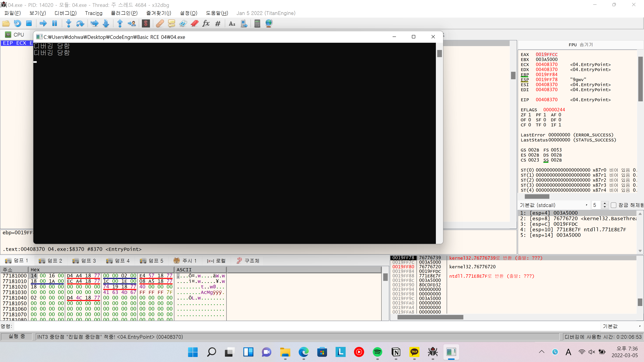
Task: Minimize the 04.exe console window
Action: (x=394, y=37)
